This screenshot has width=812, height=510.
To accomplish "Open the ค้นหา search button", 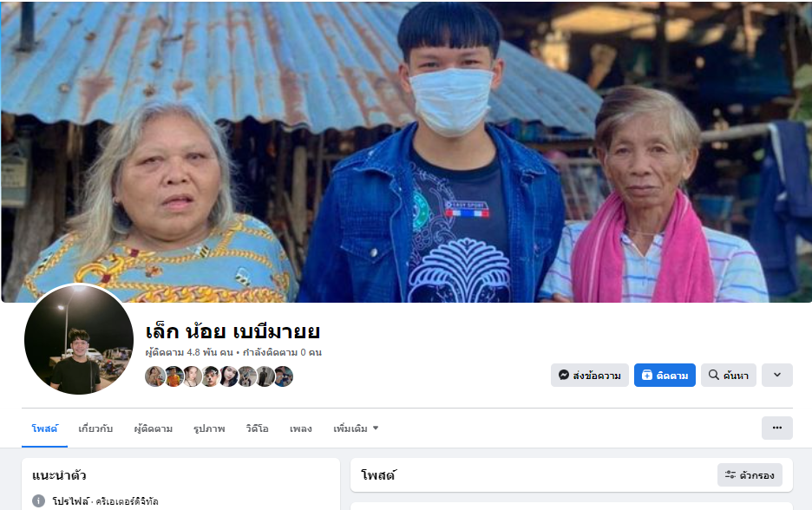I will 728,376.
